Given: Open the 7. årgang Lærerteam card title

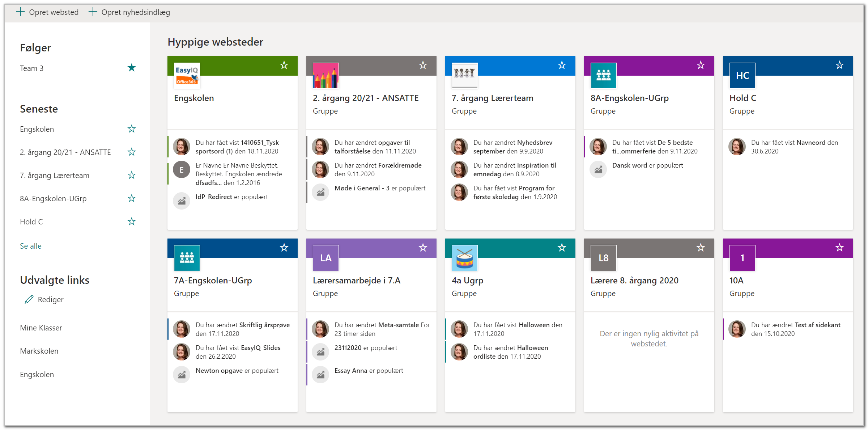Looking at the screenshot, I should click(x=493, y=98).
